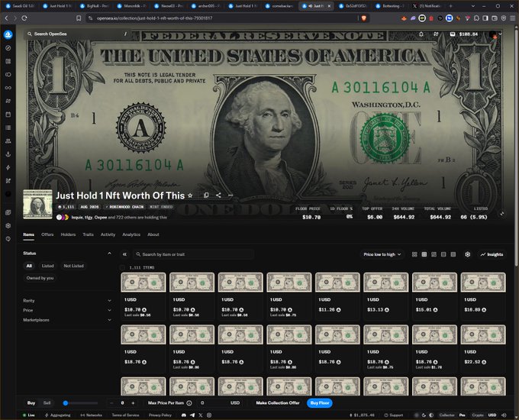Bookmark this page in the address bar
The width and height of the screenshot is (519, 420).
coord(79,18)
